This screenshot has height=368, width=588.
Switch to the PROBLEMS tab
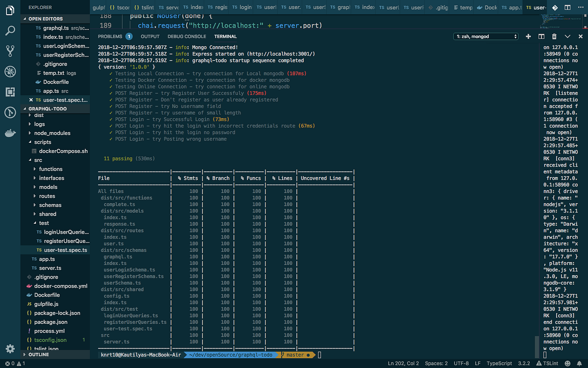tap(110, 37)
